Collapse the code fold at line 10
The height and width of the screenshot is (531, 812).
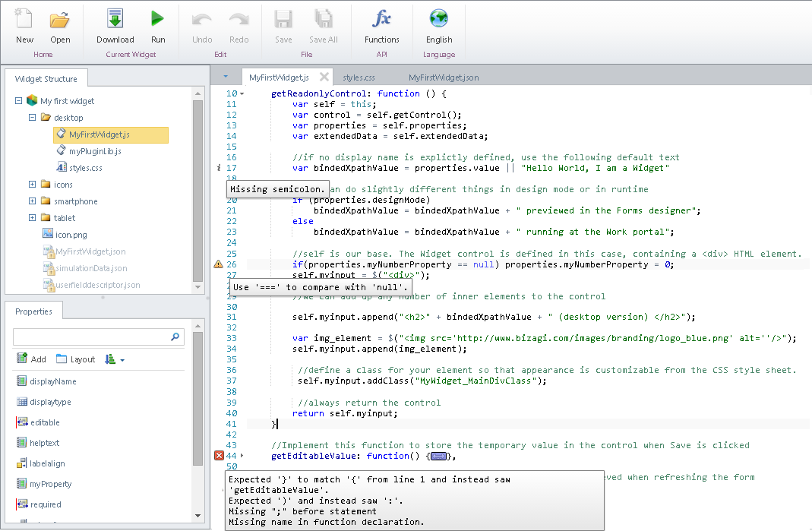coord(242,93)
